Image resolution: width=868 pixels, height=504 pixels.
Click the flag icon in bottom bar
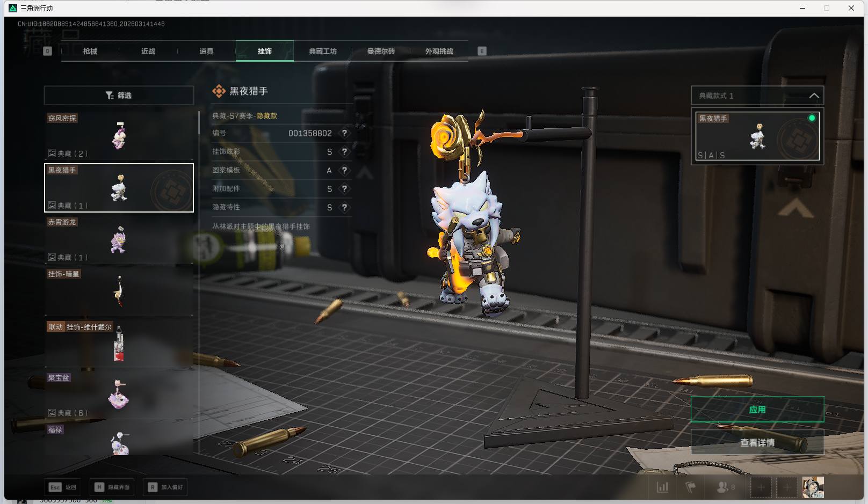(x=691, y=487)
